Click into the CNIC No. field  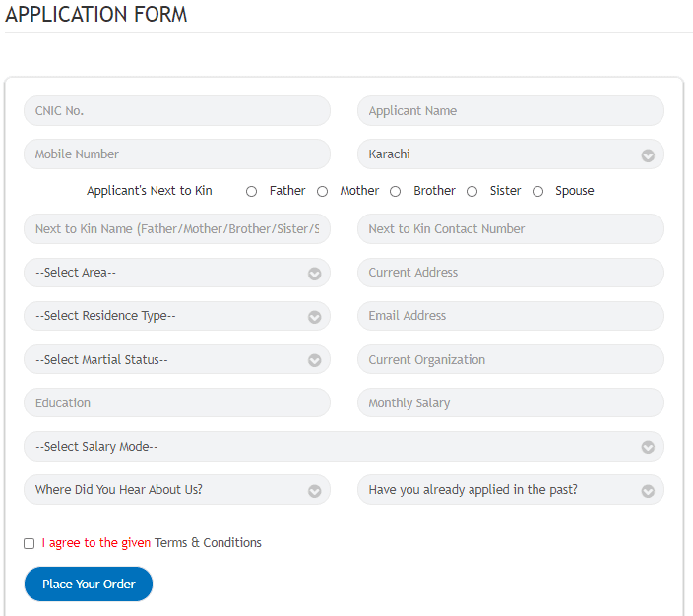(x=177, y=111)
